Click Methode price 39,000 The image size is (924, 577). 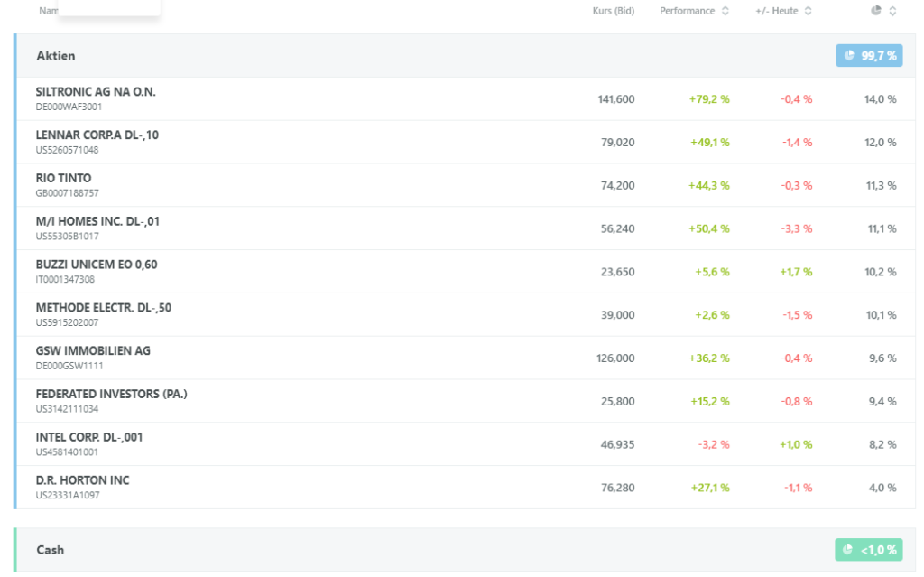click(617, 315)
